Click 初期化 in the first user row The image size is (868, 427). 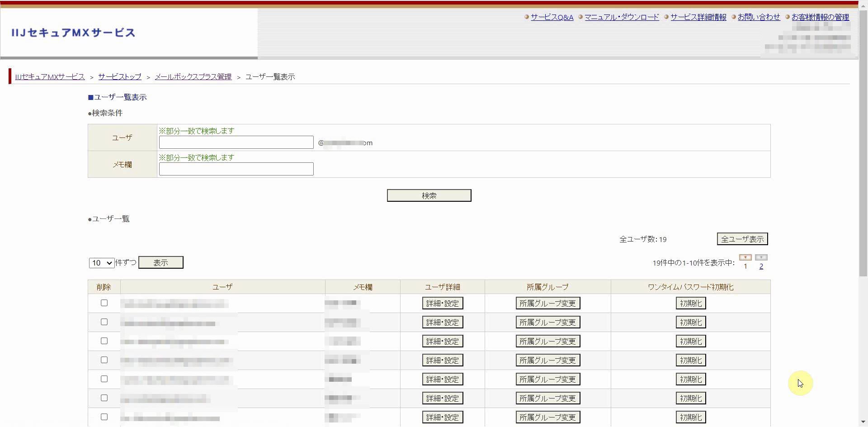pyautogui.click(x=691, y=303)
